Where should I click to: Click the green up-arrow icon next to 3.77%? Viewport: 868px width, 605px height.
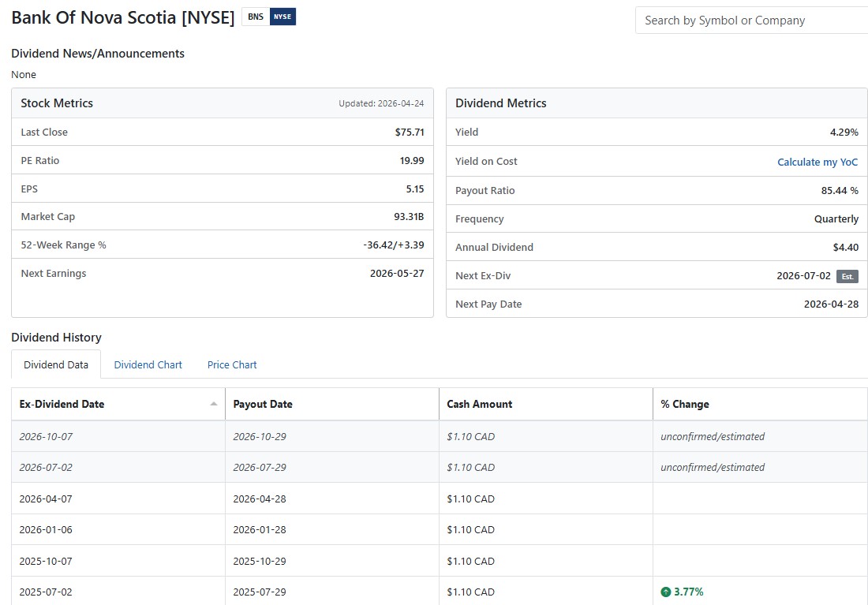click(x=665, y=592)
